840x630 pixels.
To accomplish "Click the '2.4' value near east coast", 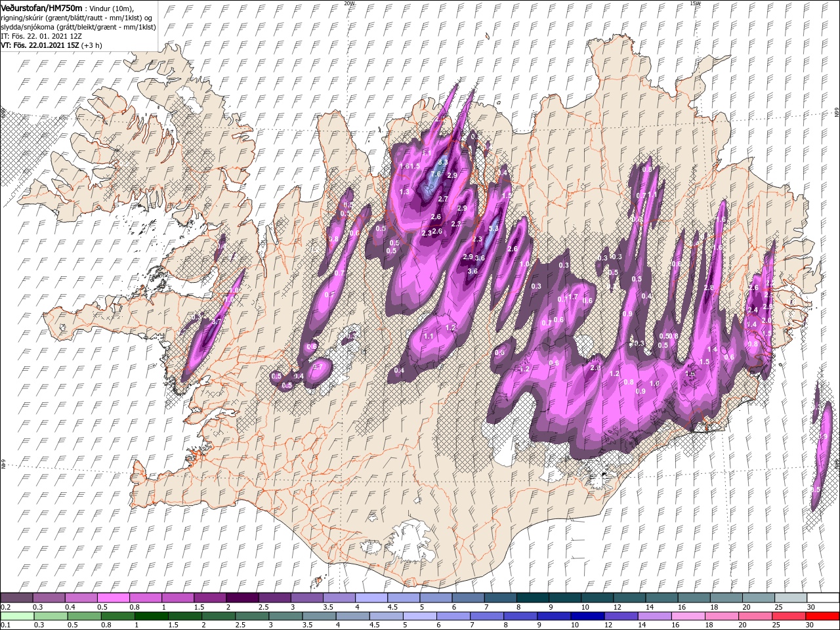I will [753, 310].
